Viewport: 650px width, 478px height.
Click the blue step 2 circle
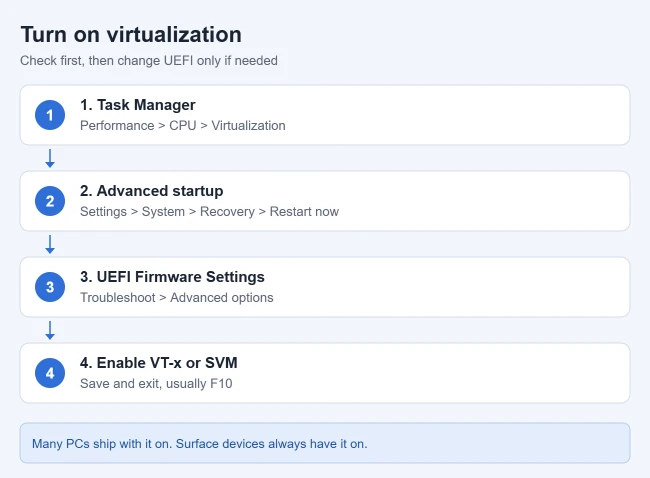pos(50,201)
